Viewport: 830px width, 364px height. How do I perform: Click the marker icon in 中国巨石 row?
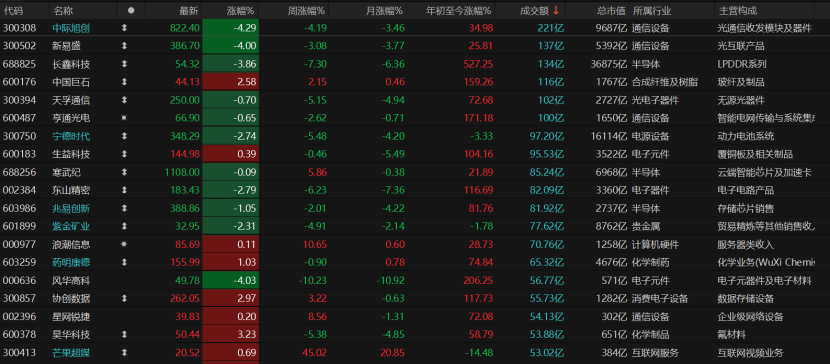(x=124, y=82)
